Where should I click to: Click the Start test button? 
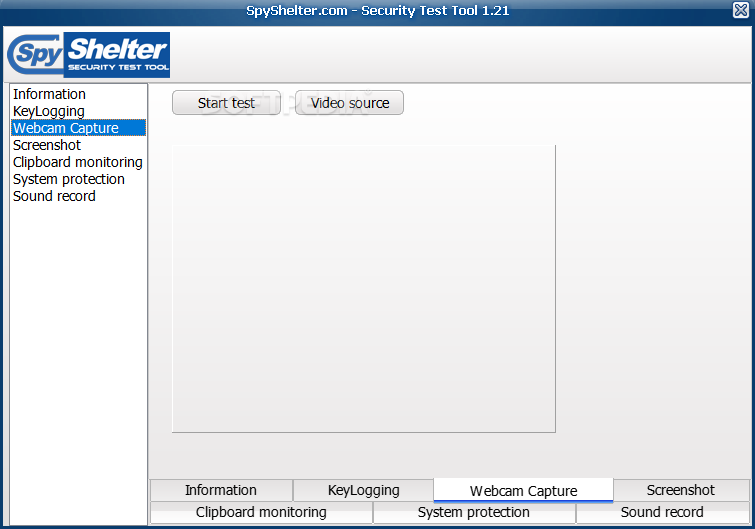click(x=226, y=103)
